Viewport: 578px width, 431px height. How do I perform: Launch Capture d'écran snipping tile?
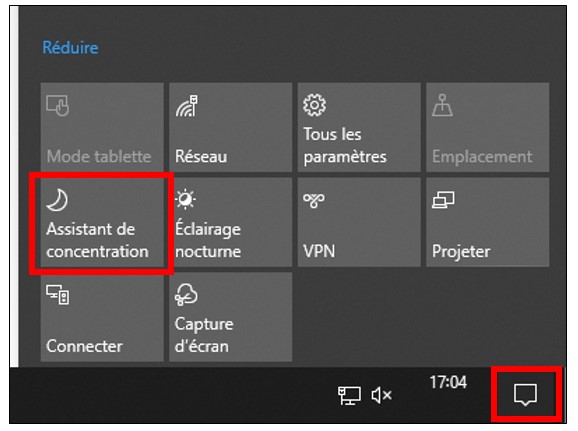[x=230, y=317]
